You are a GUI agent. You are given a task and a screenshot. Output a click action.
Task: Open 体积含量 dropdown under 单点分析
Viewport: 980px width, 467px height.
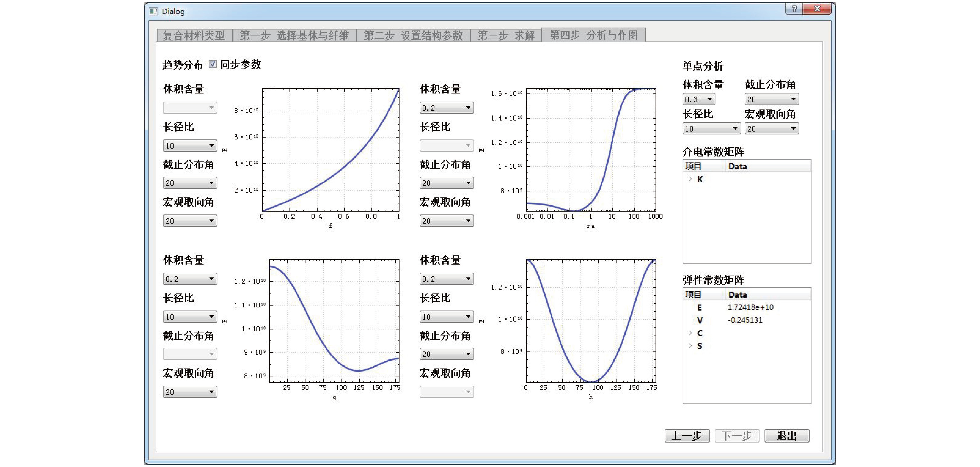[698, 99]
